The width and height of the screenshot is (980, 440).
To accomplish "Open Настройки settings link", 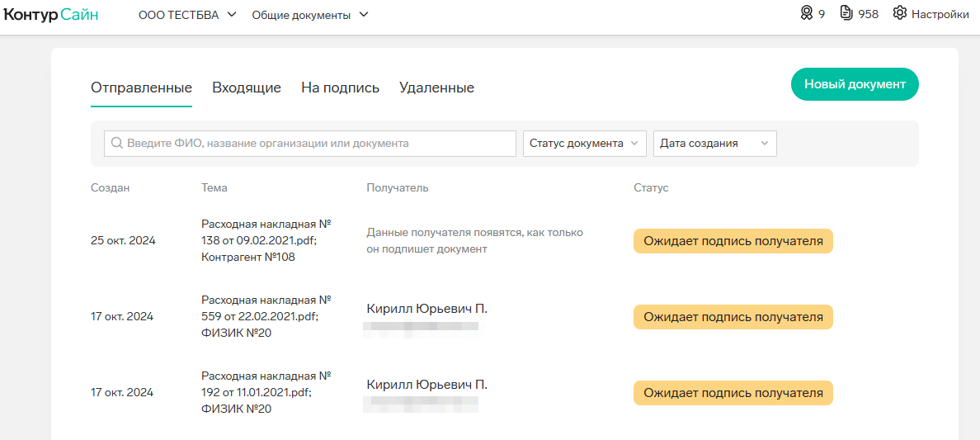I will coord(940,14).
